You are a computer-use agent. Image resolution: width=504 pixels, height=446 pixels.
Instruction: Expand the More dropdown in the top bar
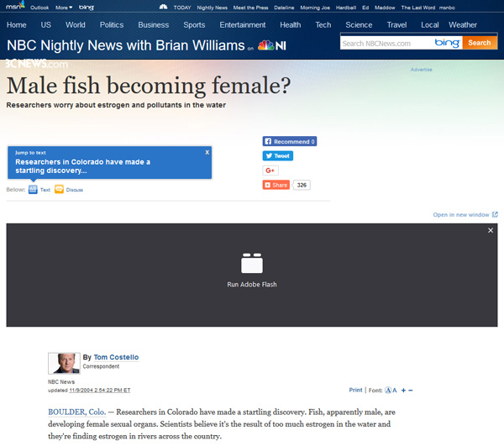tap(64, 7)
